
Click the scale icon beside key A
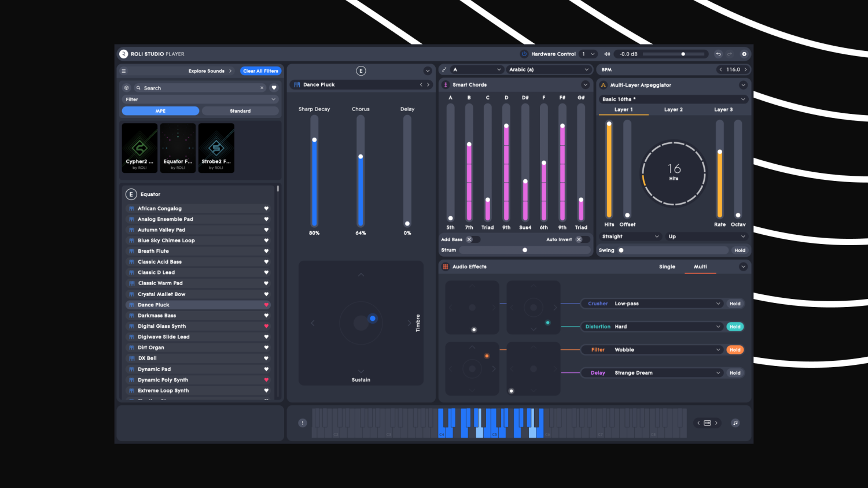coord(444,69)
